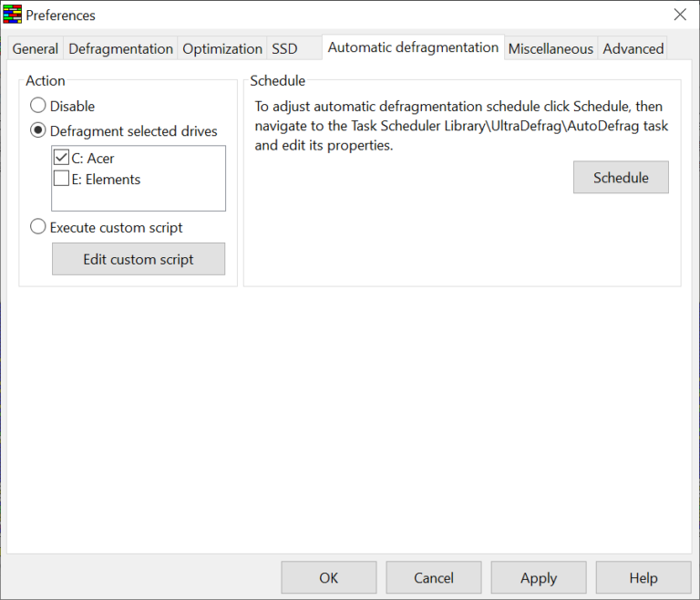Viewport: 700px width, 600px height.
Task: Switch to the Advanced tab
Action: pyautogui.click(x=633, y=48)
